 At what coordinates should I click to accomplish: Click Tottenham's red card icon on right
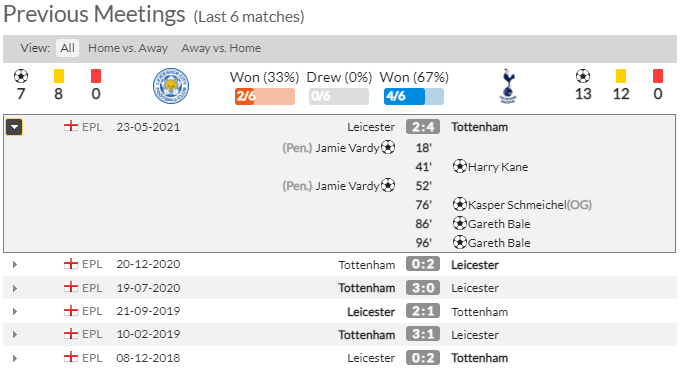658,76
